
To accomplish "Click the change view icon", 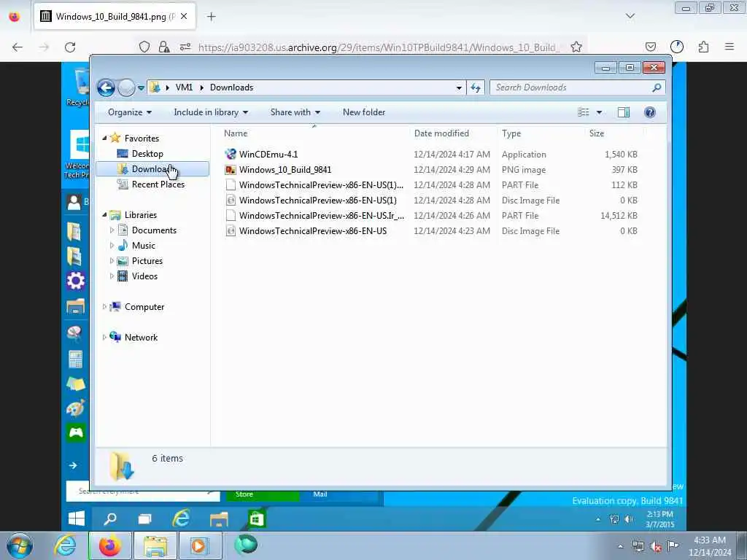I will coord(583,112).
